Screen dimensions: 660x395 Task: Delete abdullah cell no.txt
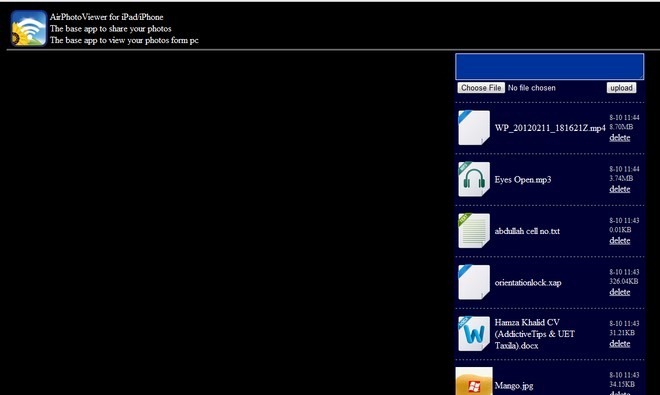point(620,240)
